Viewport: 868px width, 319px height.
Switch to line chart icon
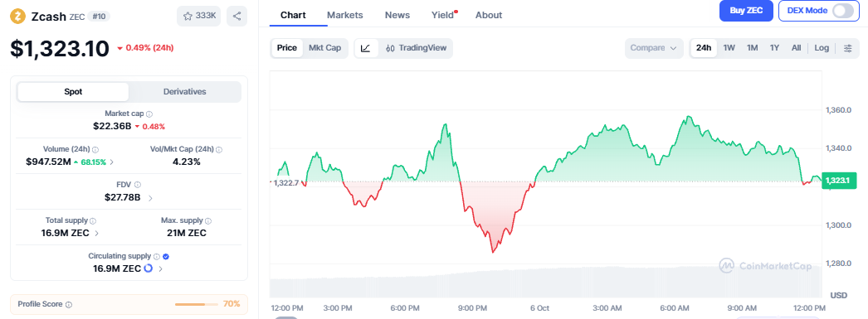tap(366, 48)
